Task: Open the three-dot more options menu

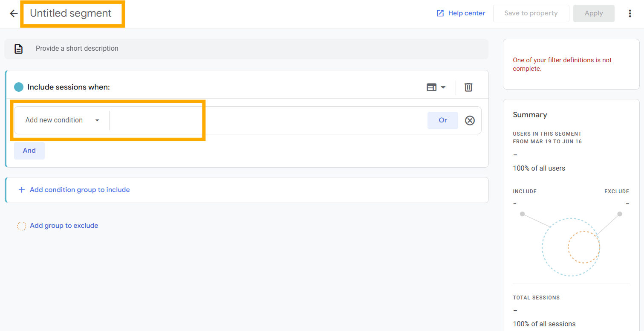Action: coord(630,14)
